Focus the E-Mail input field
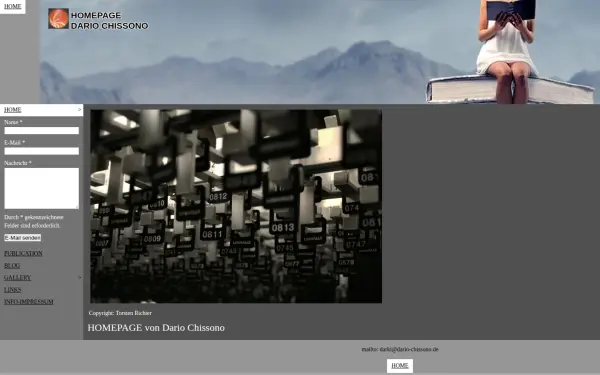This screenshot has height=375, width=600. pos(42,151)
